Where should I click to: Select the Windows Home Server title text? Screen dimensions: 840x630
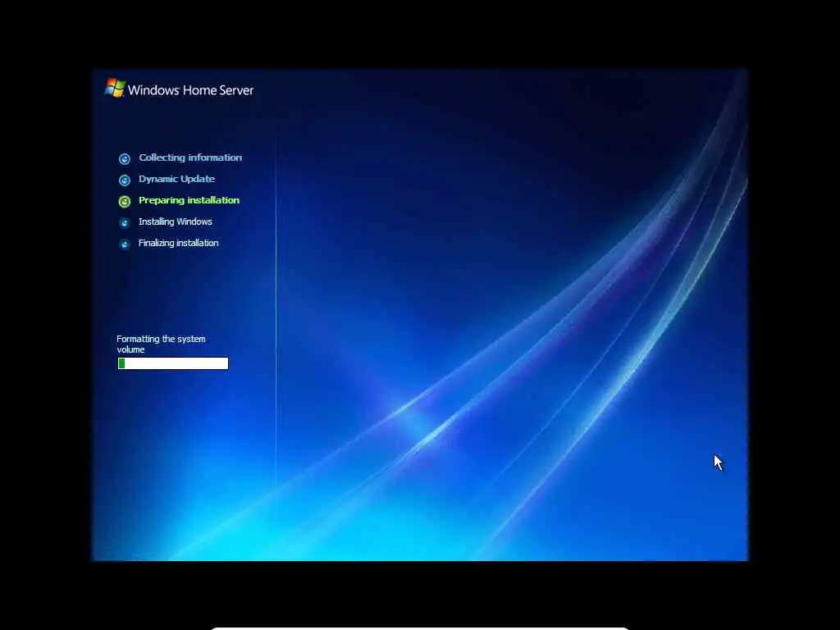(x=190, y=90)
